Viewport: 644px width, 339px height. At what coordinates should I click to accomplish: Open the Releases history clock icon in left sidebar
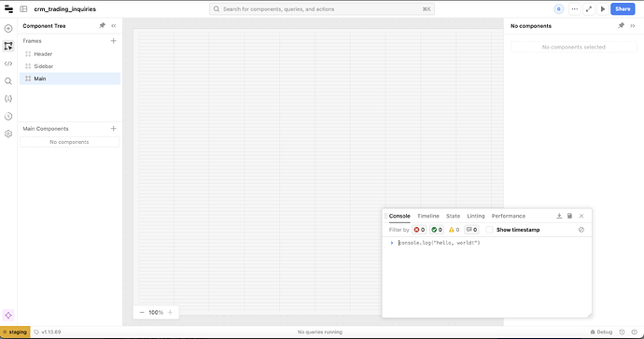click(8, 117)
